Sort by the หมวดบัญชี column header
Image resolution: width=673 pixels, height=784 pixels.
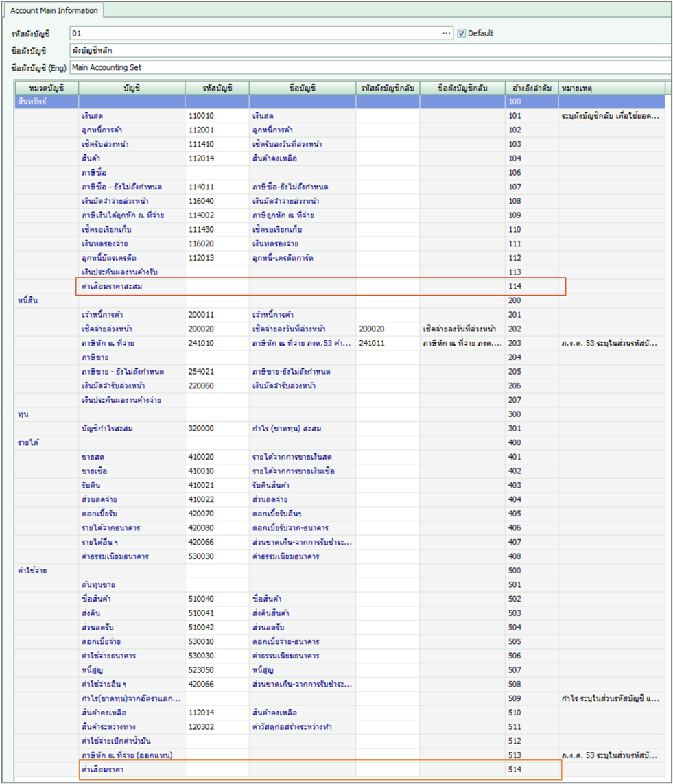[47, 88]
